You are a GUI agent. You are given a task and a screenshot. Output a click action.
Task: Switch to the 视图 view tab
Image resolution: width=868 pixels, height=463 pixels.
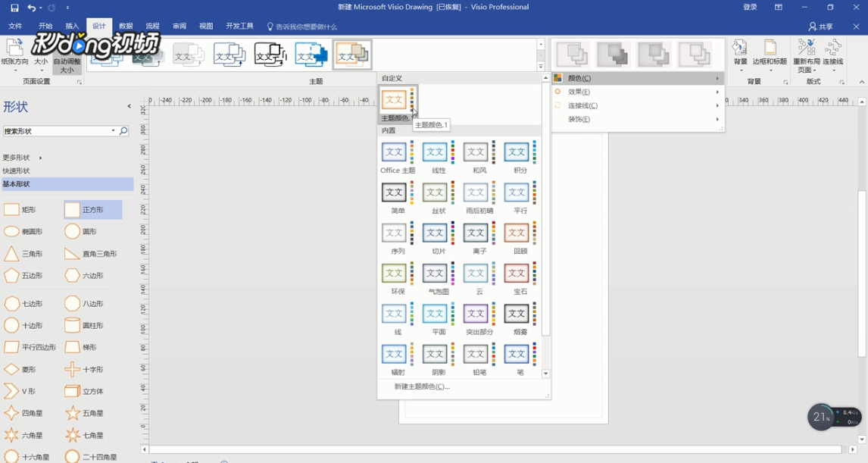(x=206, y=26)
